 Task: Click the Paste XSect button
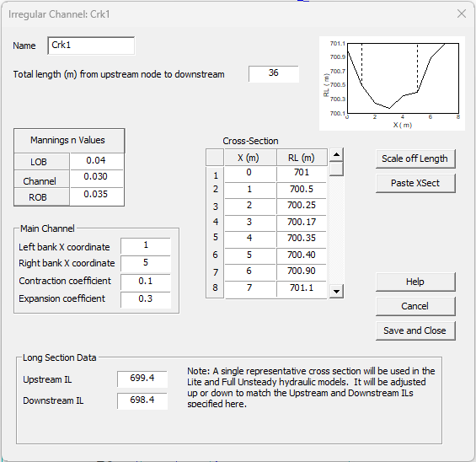[415, 183]
